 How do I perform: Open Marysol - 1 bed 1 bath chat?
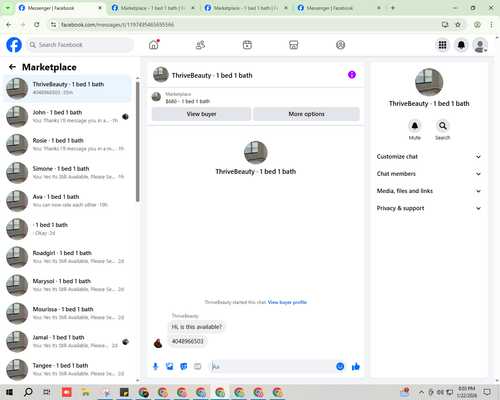pyautogui.click(x=68, y=285)
